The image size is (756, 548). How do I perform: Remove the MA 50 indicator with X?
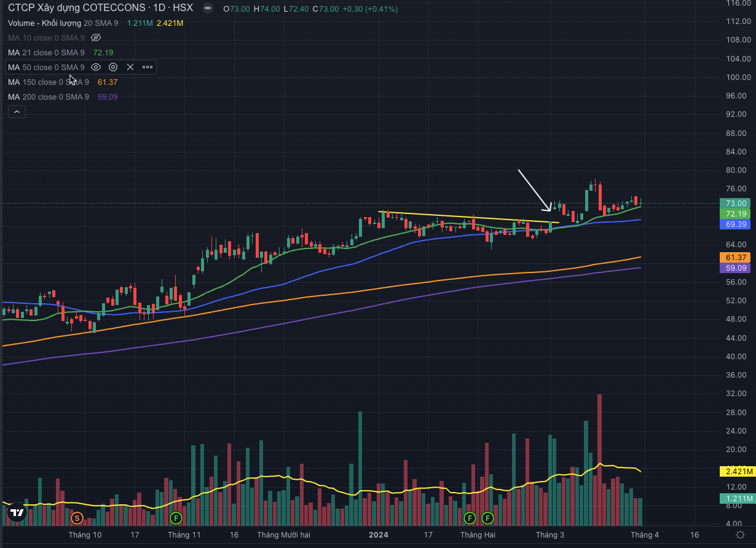pyautogui.click(x=130, y=67)
